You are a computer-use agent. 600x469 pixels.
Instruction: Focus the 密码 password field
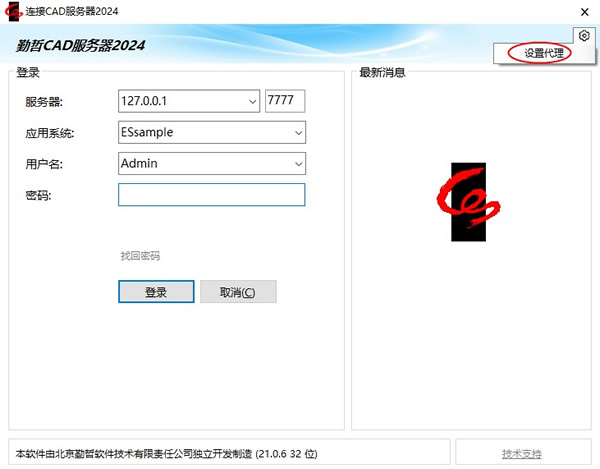point(212,195)
